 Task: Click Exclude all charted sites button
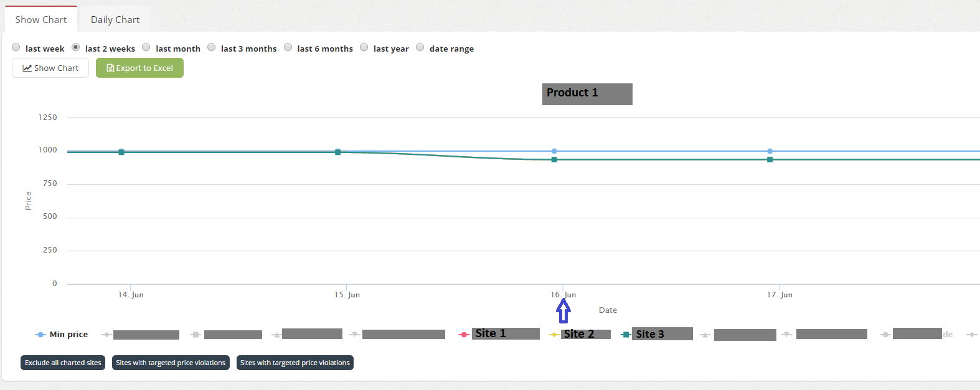[x=63, y=363]
